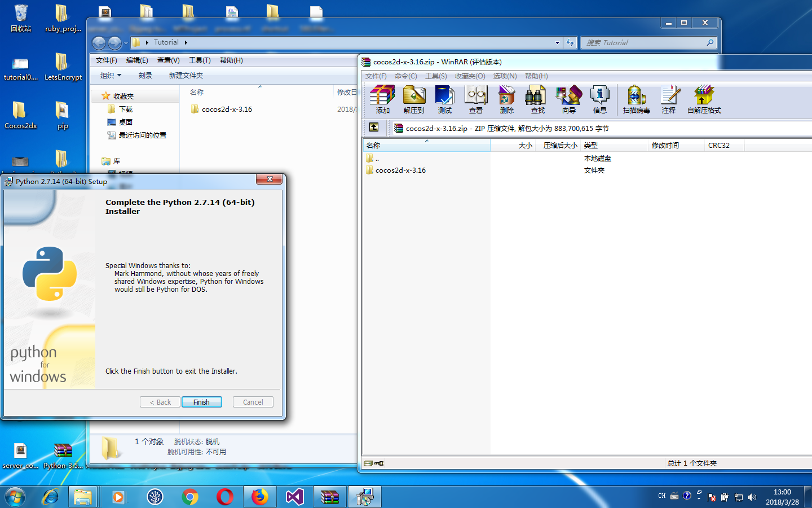Open the WinRAR Wizard (向导) icon
The image size is (812, 508).
(x=569, y=99)
